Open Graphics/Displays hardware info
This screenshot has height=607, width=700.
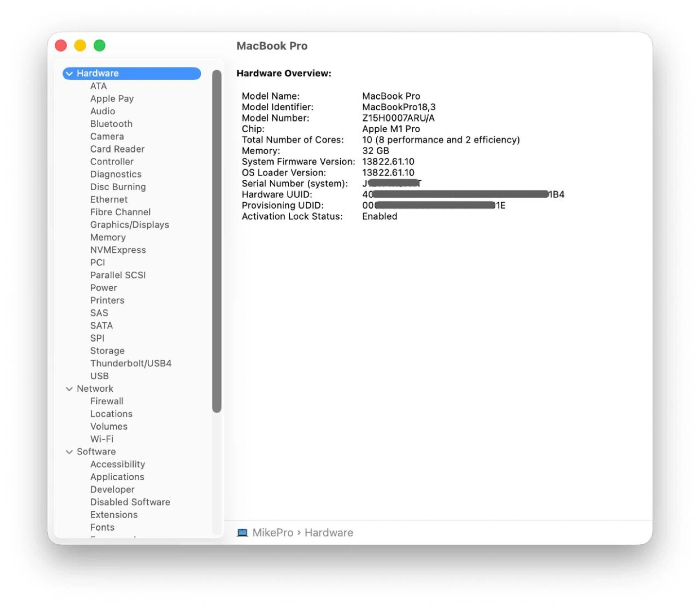129,225
